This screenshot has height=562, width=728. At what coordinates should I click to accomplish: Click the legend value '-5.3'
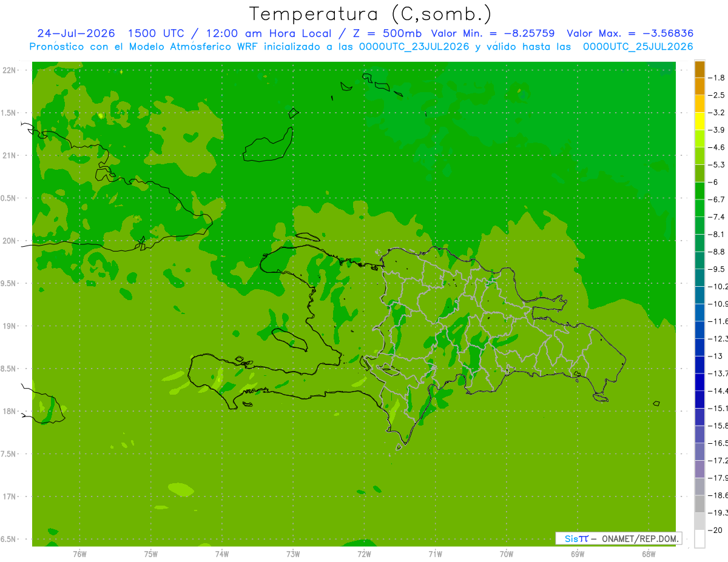pyautogui.click(x=716, y=165)
